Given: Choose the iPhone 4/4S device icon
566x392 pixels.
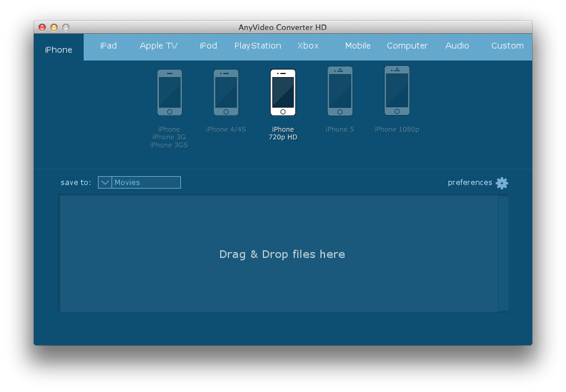Looking at the screenshot, I should tap(226, 93).
